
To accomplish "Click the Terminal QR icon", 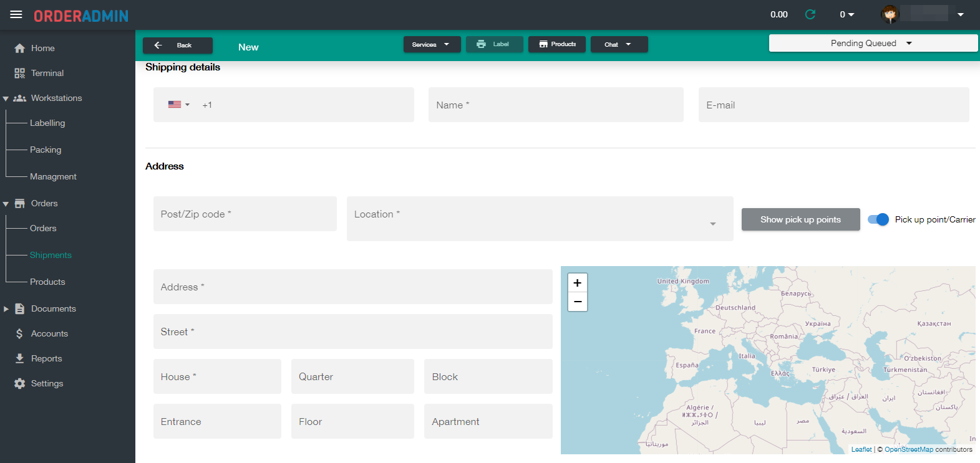I will click(20, 73).
